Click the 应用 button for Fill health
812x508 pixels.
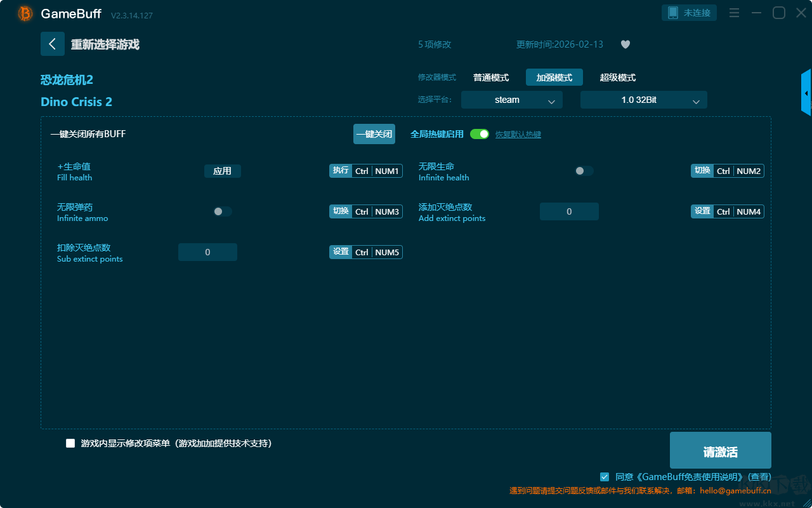222,171
